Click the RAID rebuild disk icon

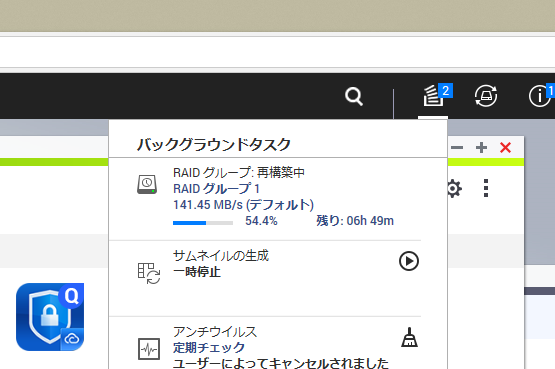(x=147, y=184)
